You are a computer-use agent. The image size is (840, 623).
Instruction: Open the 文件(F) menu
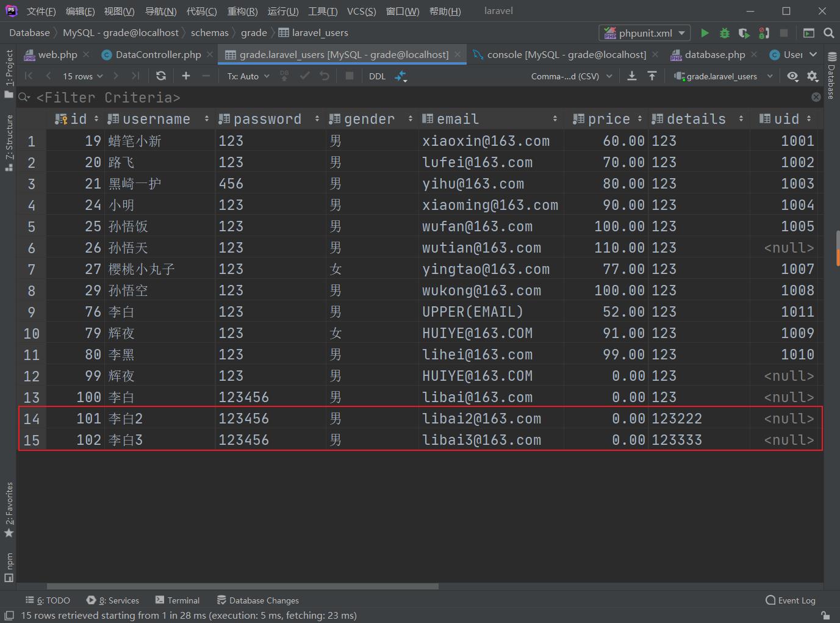(41, 11)
